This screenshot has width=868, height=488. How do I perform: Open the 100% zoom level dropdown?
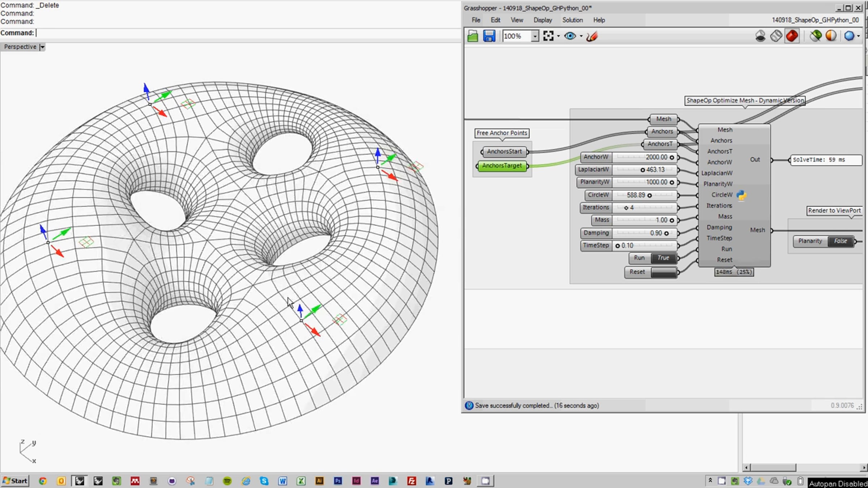click(535, 36)
